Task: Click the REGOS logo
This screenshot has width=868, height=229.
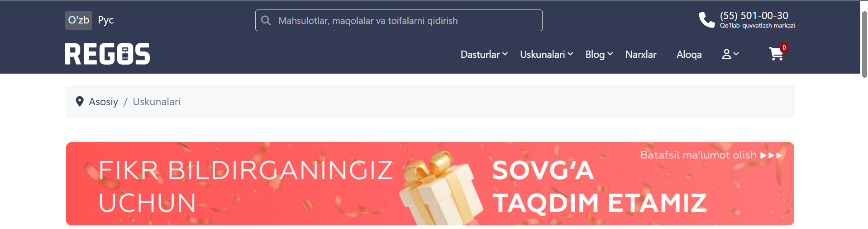Action: (107, 54)
